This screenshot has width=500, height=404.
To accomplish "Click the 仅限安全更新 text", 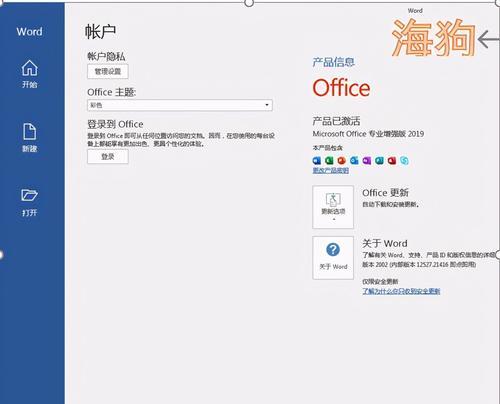I will pyautogui.click(x=380, y=281).
